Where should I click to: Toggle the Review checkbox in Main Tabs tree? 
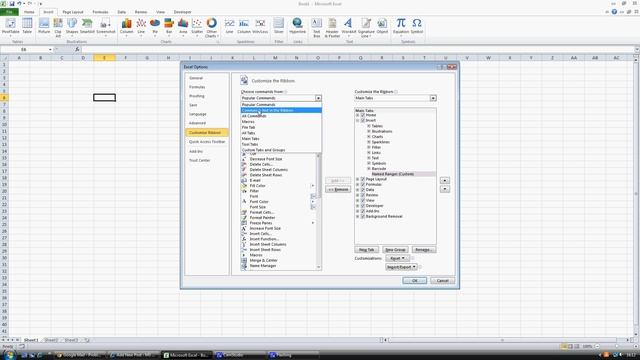click(363, 195)
